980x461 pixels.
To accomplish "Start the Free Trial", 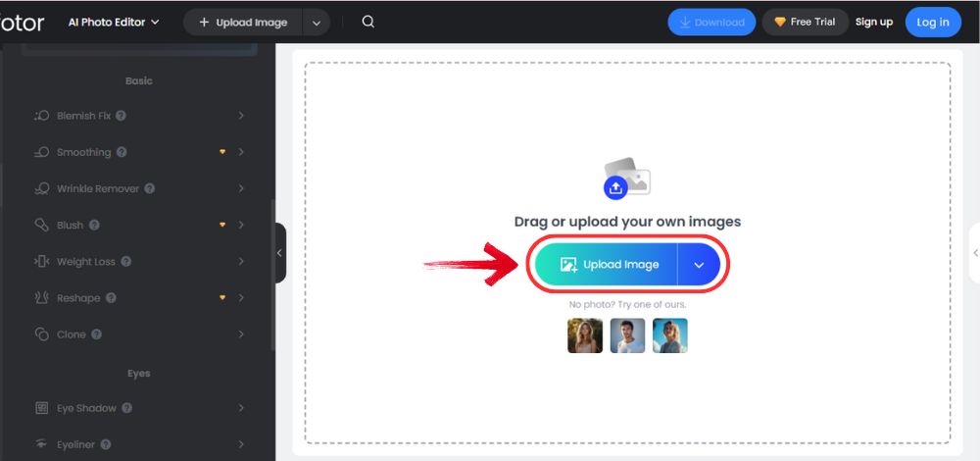I will 805,22.
